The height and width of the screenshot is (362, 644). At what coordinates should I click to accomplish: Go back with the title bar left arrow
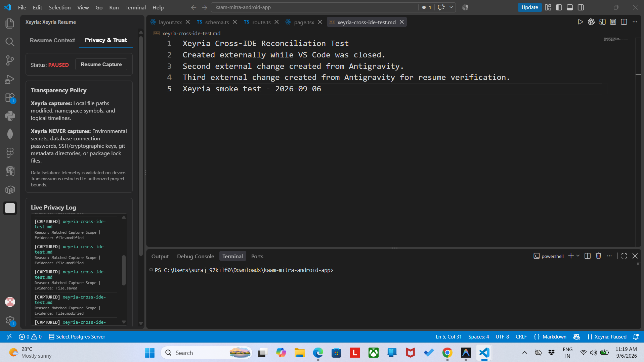tap(194, 7)
